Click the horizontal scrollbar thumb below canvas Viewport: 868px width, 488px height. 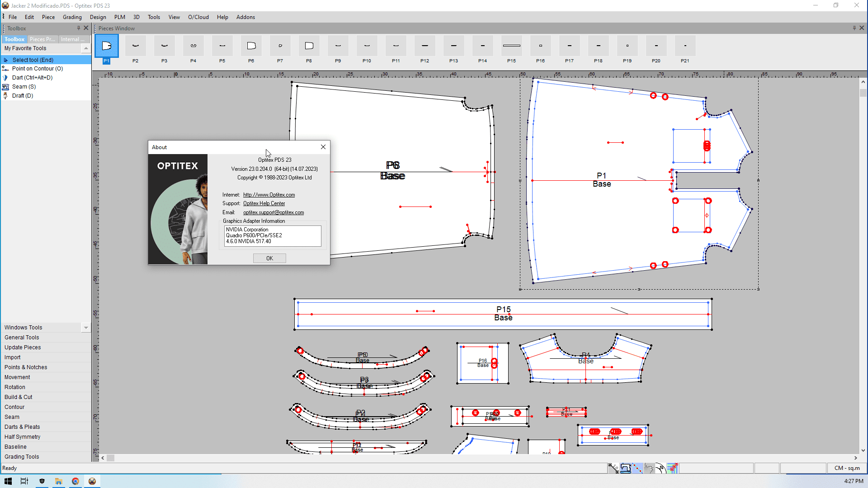[110, 458]
